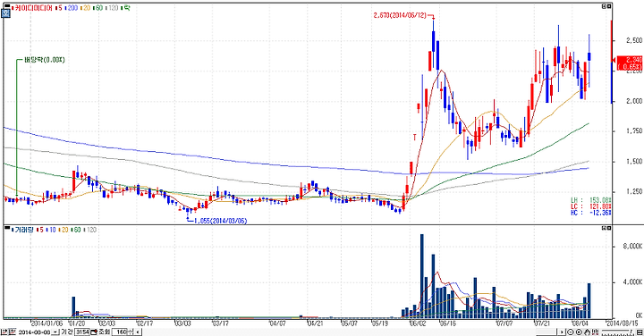
Task: Click the count input field showing 160
Action: [120, 332]
